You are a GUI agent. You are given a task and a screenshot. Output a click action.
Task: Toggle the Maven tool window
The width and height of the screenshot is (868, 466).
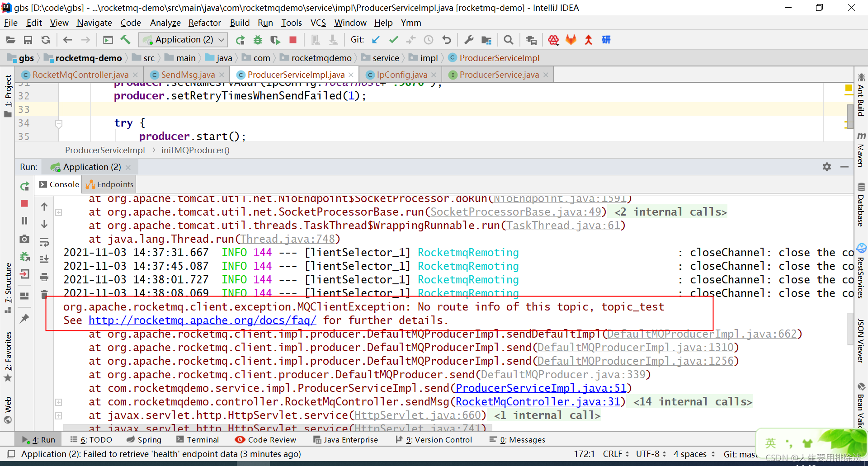pos(861,149)
